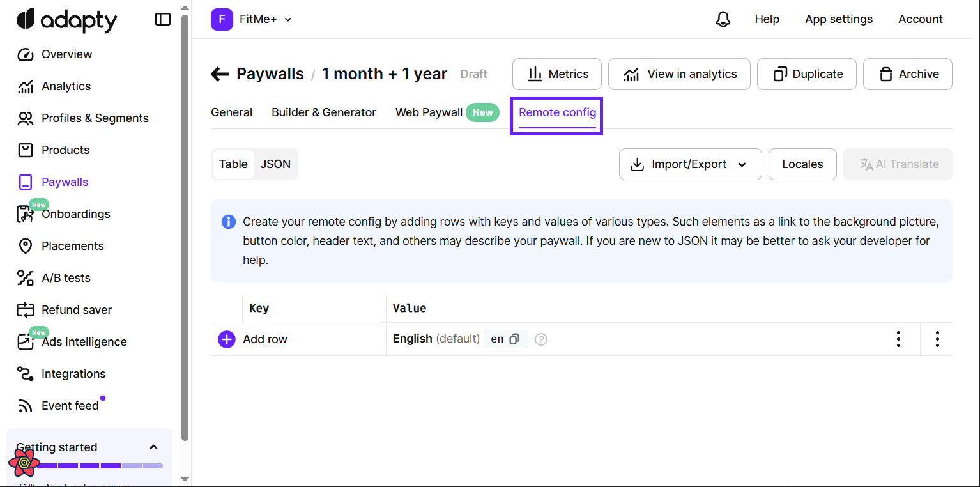
Task: Click the Duplicate button
Action: (x=808, y=74)
